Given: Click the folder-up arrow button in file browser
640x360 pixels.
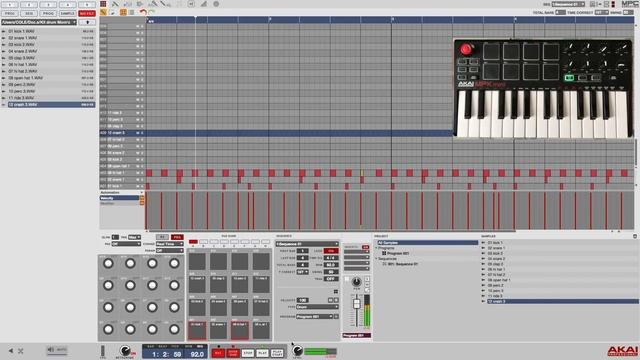Looking at the screenshot, I should 87,22.
